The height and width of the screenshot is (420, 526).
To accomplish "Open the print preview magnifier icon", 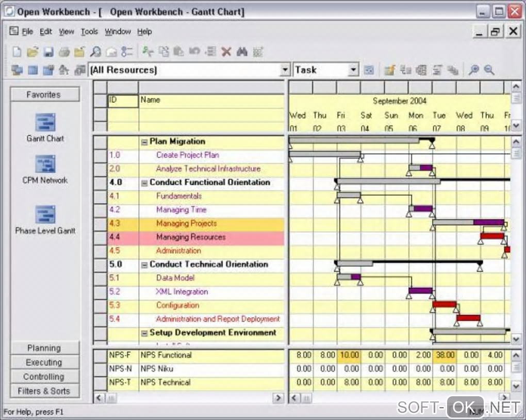I will coord(95,52).
